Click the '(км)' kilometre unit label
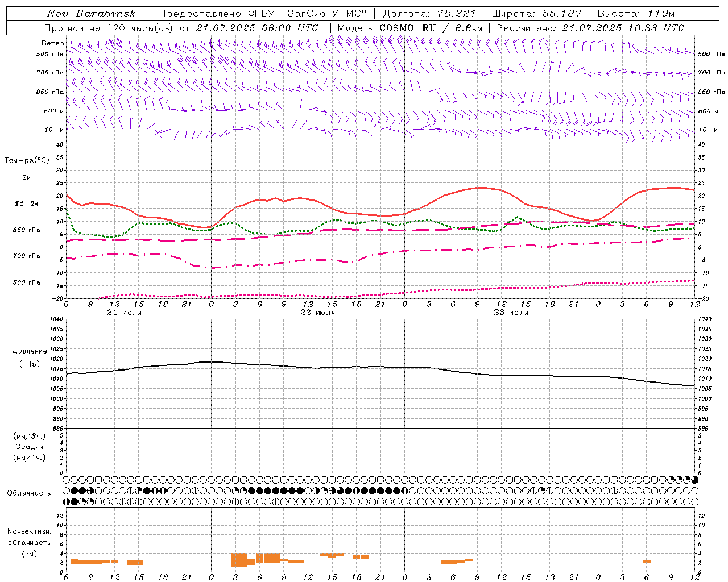 tap(30, 554)
